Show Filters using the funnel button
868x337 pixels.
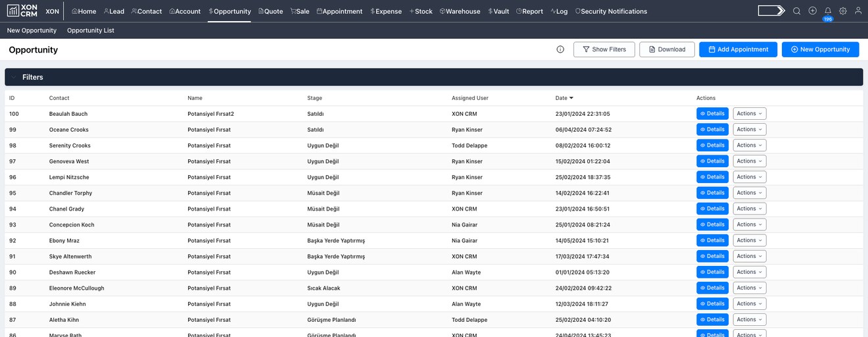604,49
